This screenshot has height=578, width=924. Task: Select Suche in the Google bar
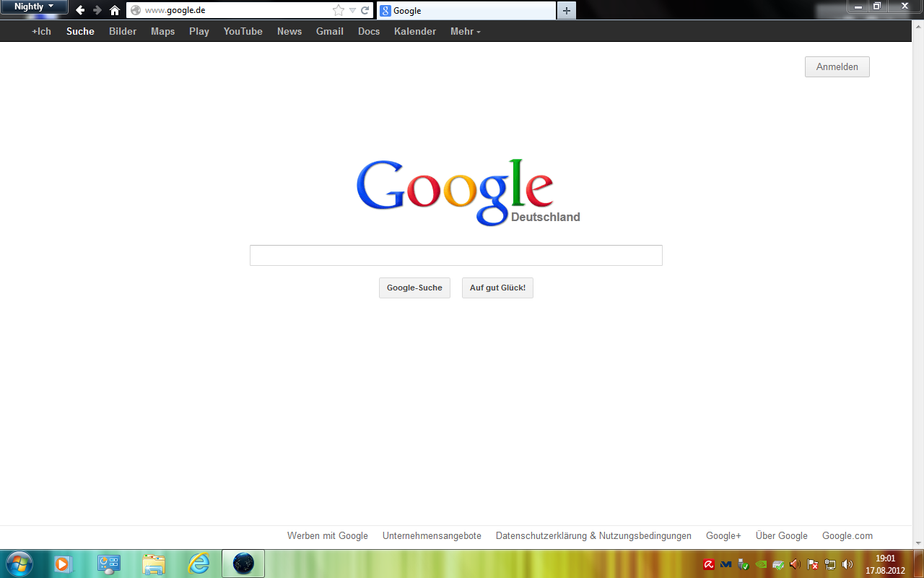pyautogui.click(x=80, y=31)
